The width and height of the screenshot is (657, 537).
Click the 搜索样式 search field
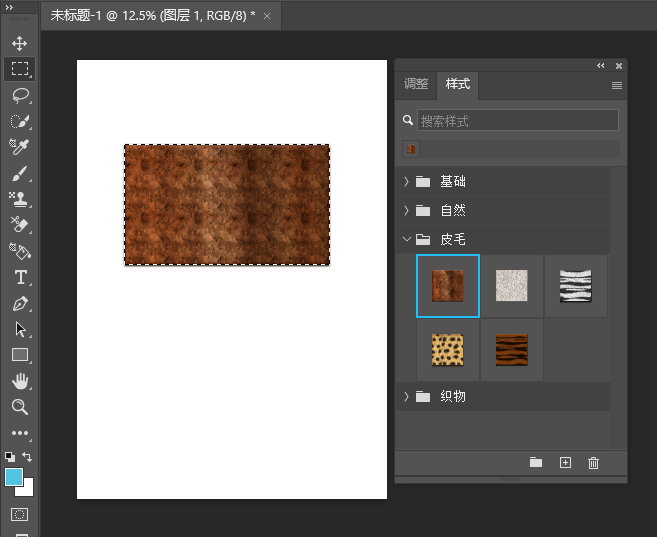[517, 121]
